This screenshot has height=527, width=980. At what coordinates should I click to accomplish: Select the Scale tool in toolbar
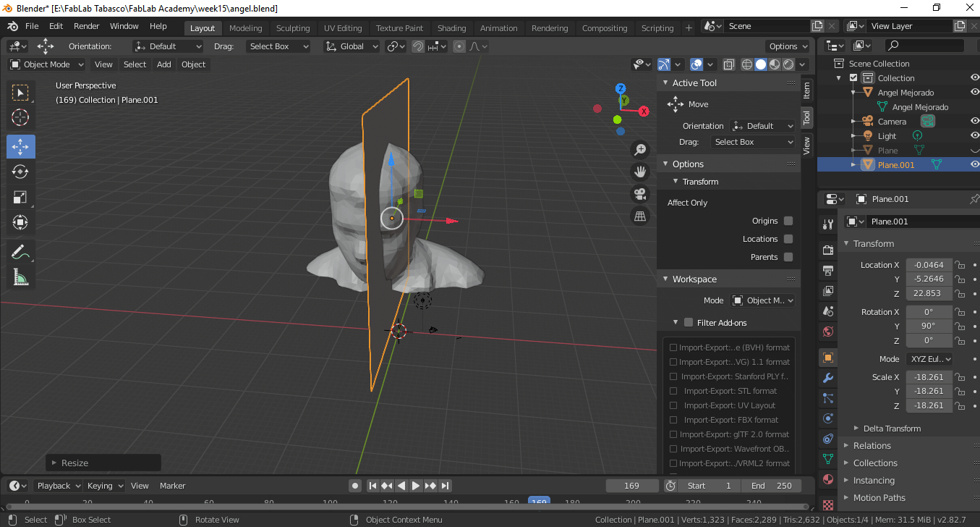pos(20,197)
